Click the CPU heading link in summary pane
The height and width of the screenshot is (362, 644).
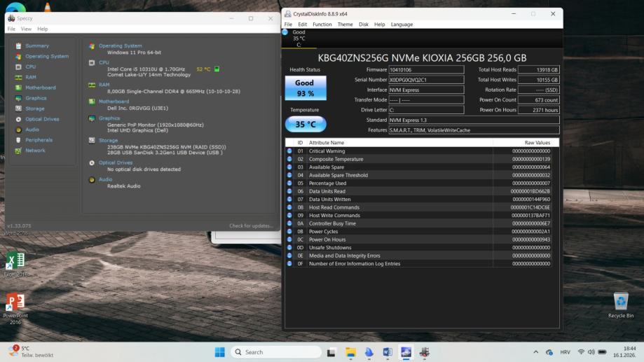(104, 63)
